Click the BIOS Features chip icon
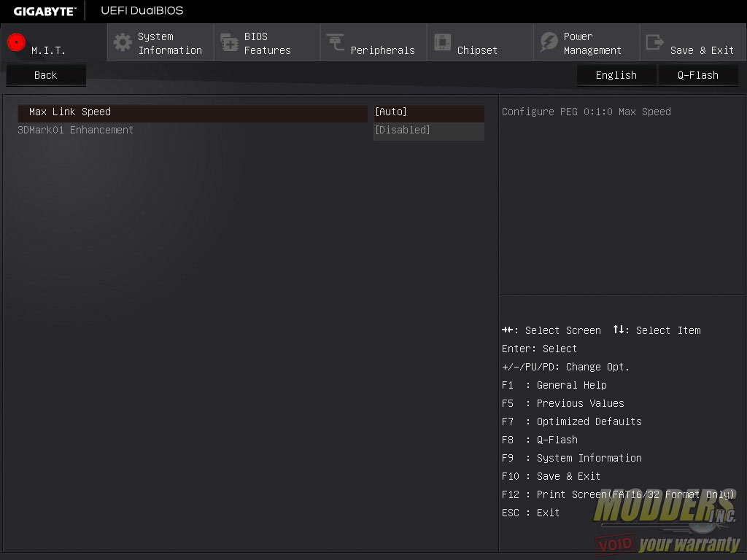 pyautogui.click(x=229, y=42)
